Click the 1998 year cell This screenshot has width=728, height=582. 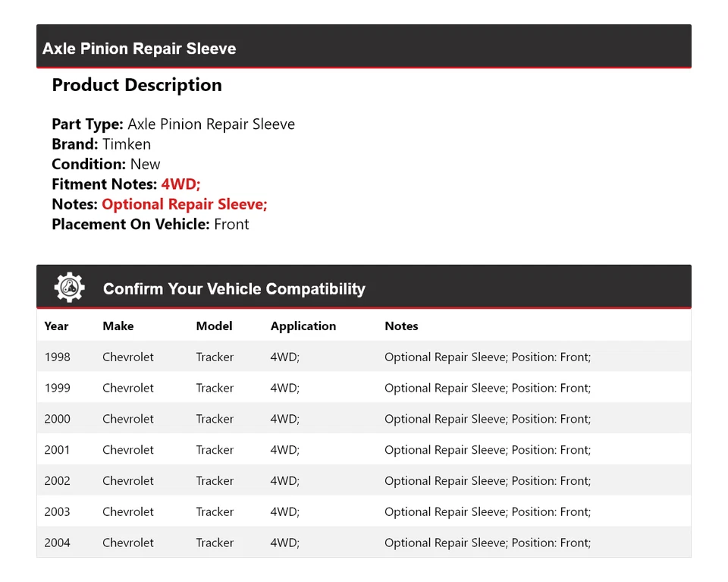(57, 357)
